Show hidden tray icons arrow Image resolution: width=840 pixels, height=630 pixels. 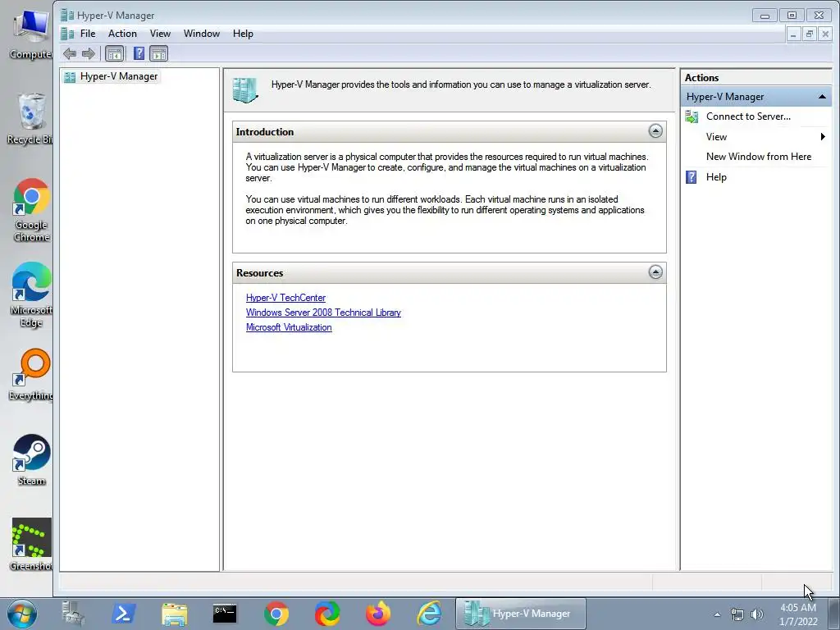717,614
